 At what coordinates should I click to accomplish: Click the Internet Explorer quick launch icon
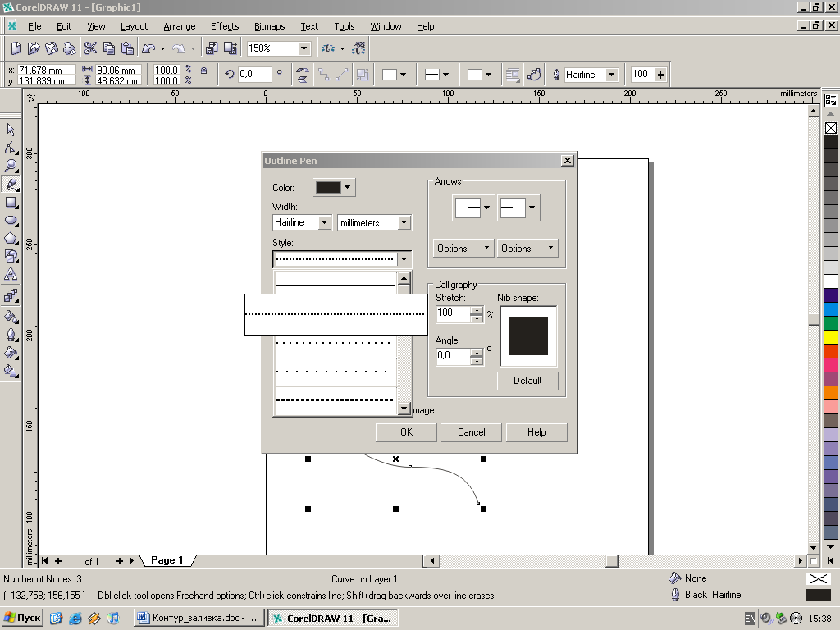75,618
